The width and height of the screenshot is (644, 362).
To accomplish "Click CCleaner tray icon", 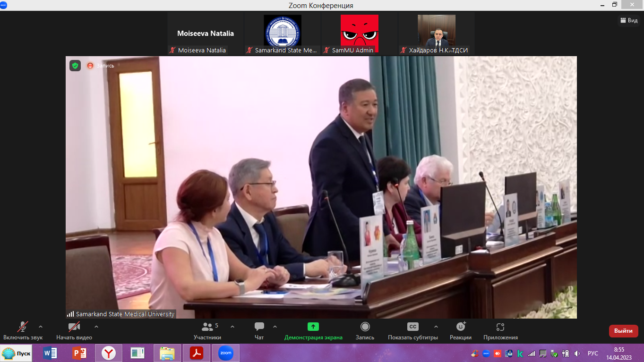I will 475,354.
